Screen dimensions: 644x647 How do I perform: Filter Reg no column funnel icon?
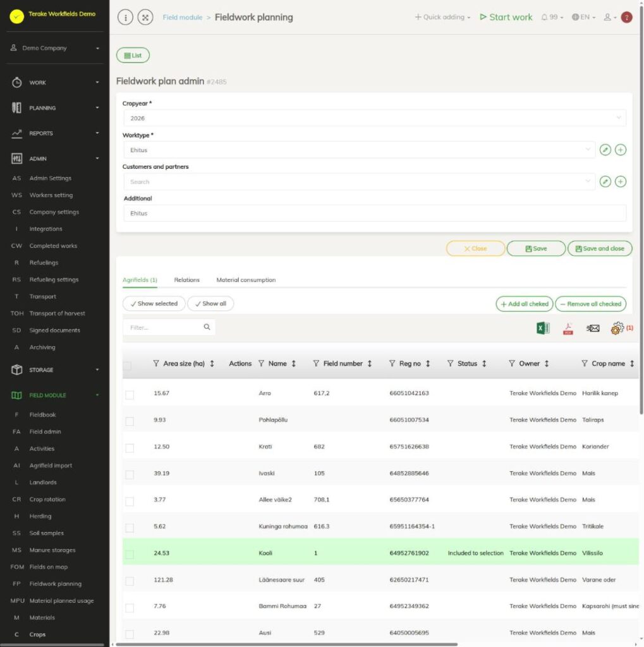click(392, 363)
